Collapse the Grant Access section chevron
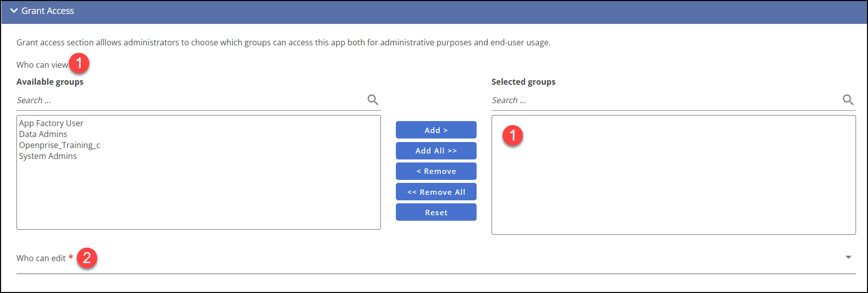 point(13,10)
